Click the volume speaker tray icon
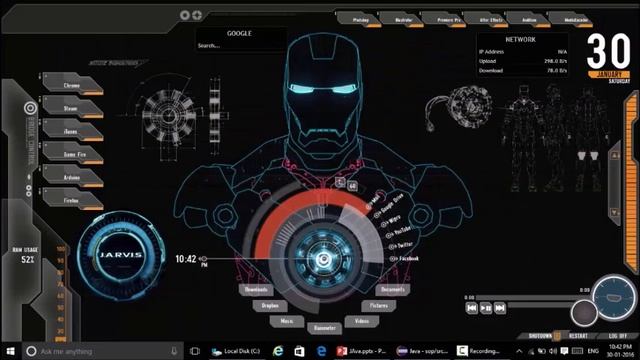This screenshot has width=640, height=360. point(553,351)
